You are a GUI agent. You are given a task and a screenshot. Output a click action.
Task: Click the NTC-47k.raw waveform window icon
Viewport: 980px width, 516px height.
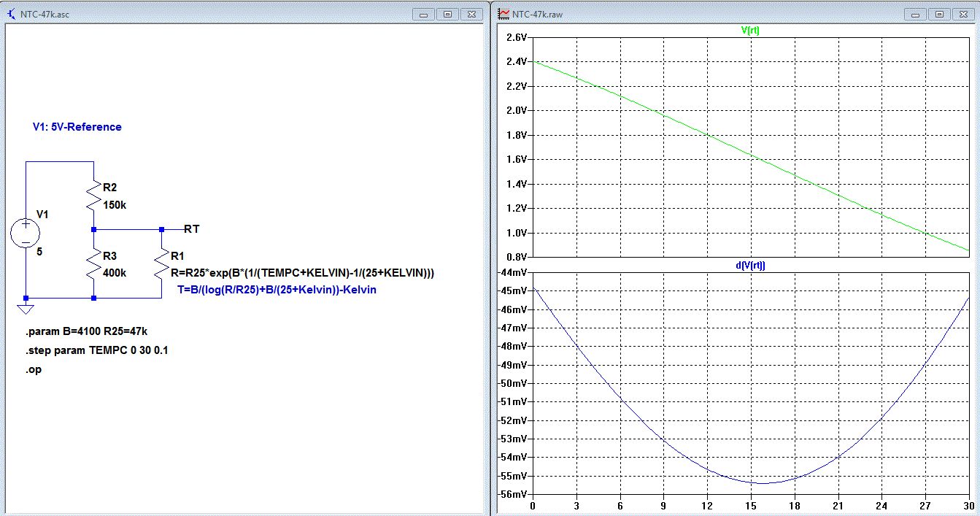[503, 14]
